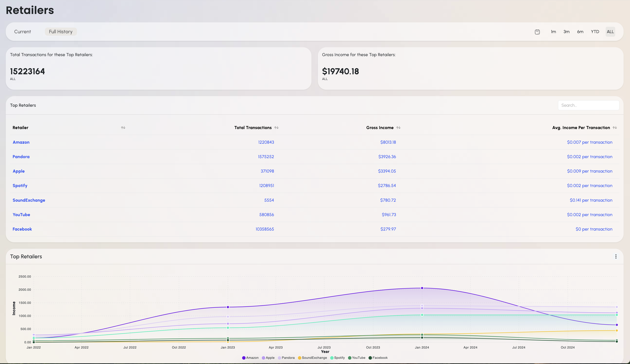
Task: Toggle Amazon series in chart legend
Action: [x=250, y=358]
